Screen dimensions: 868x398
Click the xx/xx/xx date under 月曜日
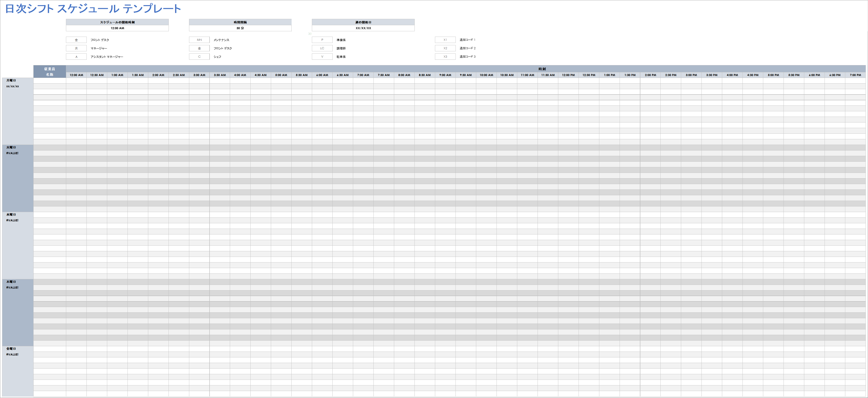(x=12, y=86)
